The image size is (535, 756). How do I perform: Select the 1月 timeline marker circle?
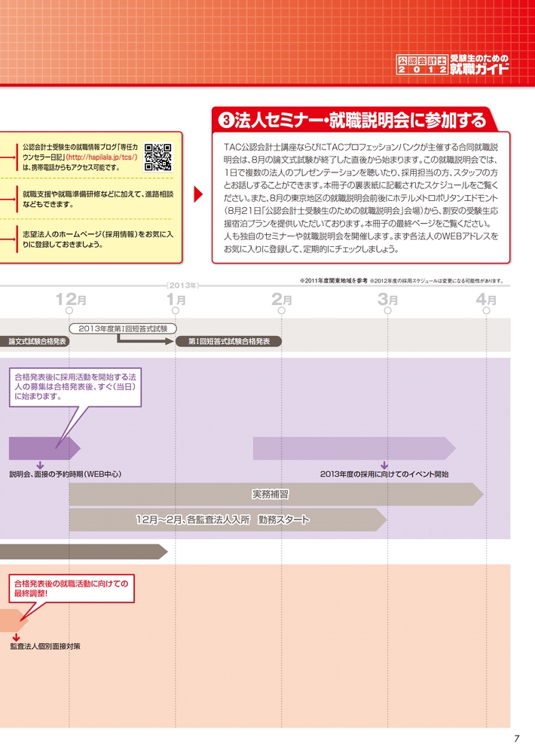coord(176,309)
